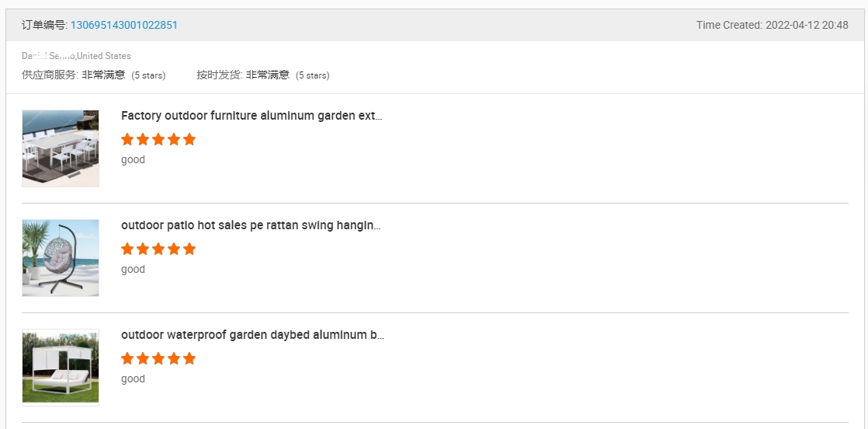Screen dimensions: 868x429
Task: Click first star of dining table review
Action: (127, 139)
